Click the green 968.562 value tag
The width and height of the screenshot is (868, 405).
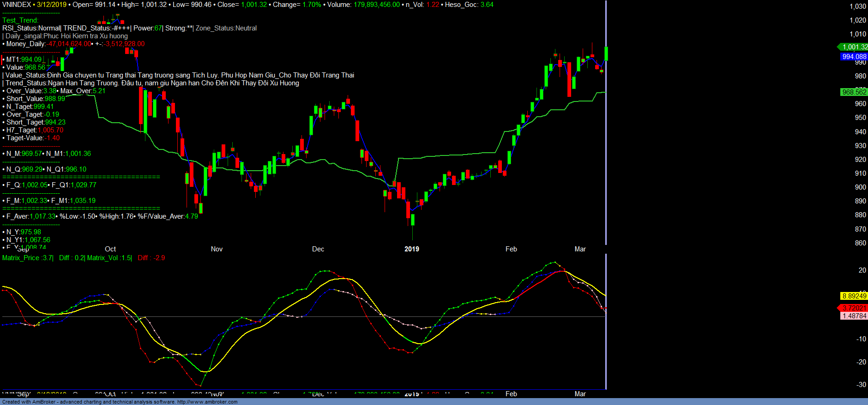pos(854,92)
